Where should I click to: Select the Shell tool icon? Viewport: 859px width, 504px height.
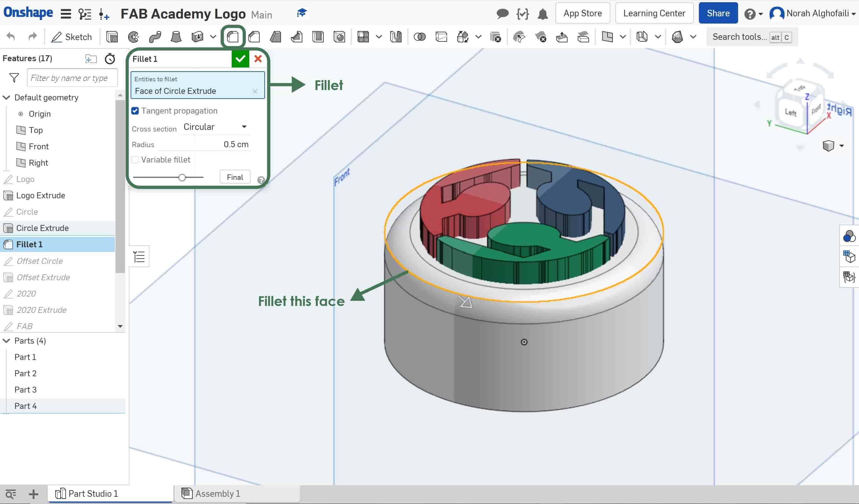coord(318,37)
